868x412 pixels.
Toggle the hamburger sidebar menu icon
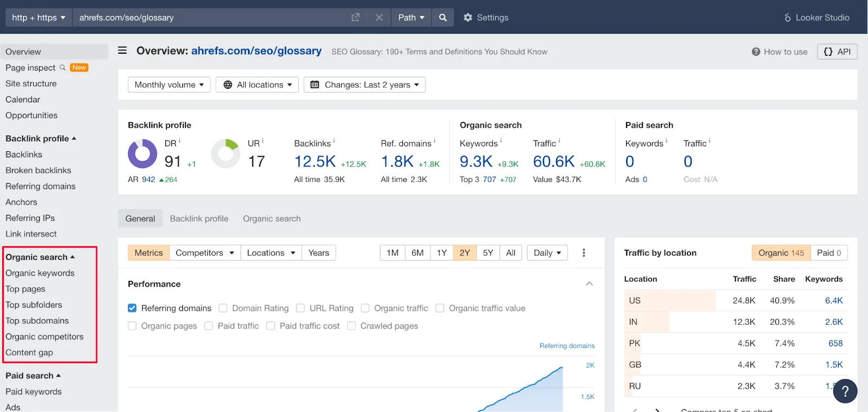click(x=123, y=50)
